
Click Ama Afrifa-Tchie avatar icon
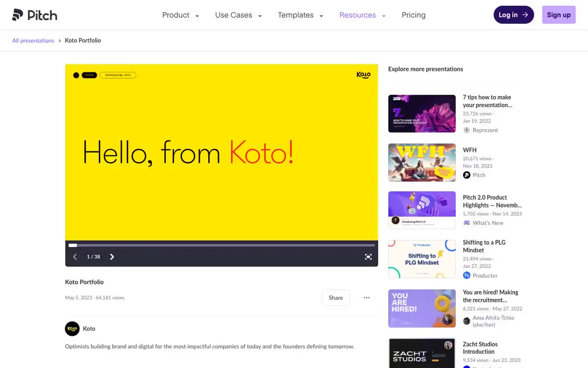click(467, 321)
